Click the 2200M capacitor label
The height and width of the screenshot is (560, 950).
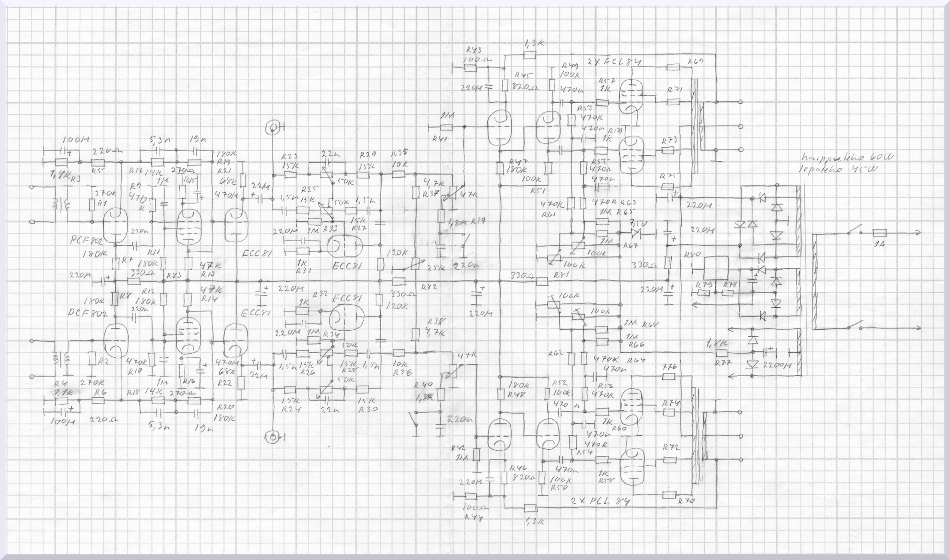pos(776,365)
